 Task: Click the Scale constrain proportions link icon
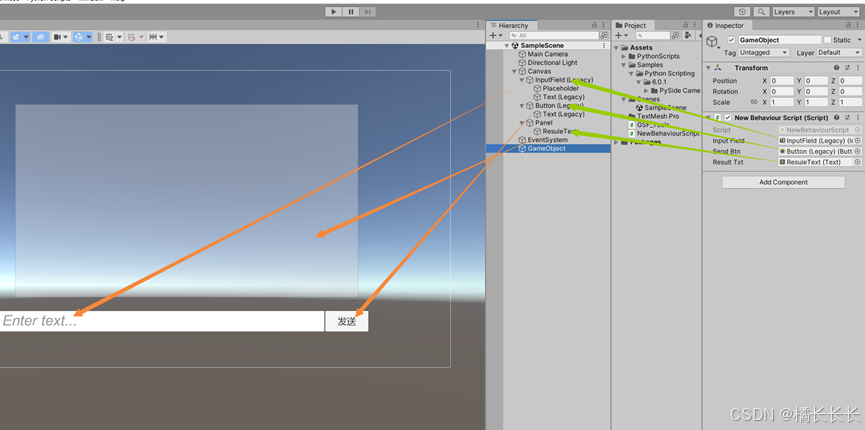754,102
